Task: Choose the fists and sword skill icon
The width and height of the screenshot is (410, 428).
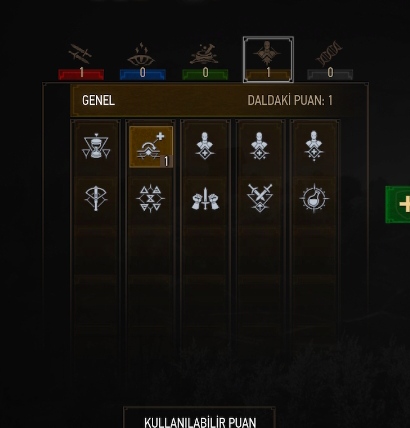Action: 205,199
